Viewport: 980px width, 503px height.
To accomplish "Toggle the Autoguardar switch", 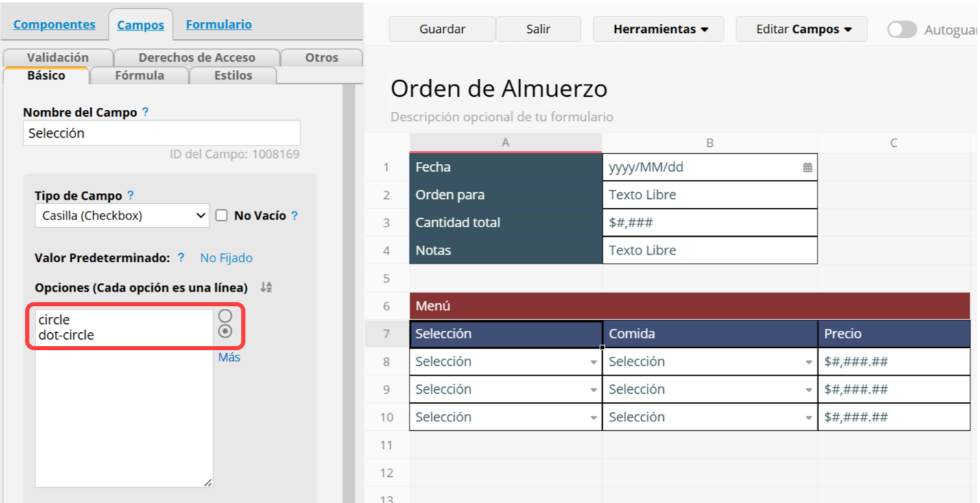I will [902, 30].
